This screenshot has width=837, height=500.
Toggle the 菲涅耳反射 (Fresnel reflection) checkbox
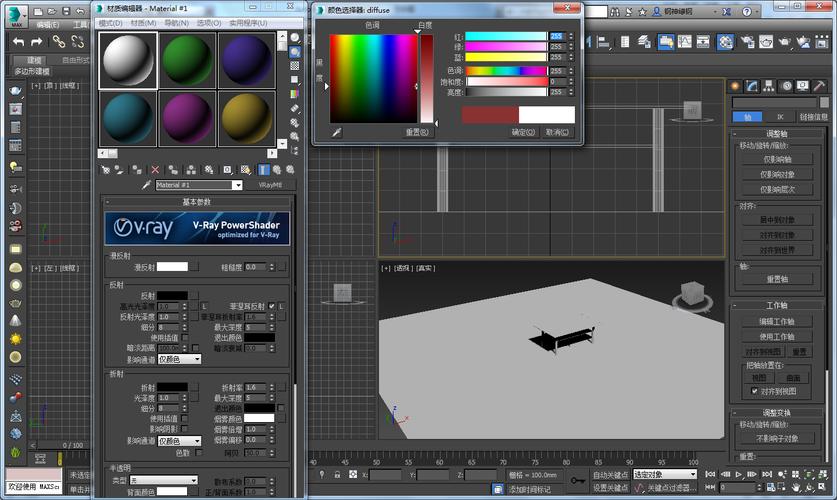(270, 306)
